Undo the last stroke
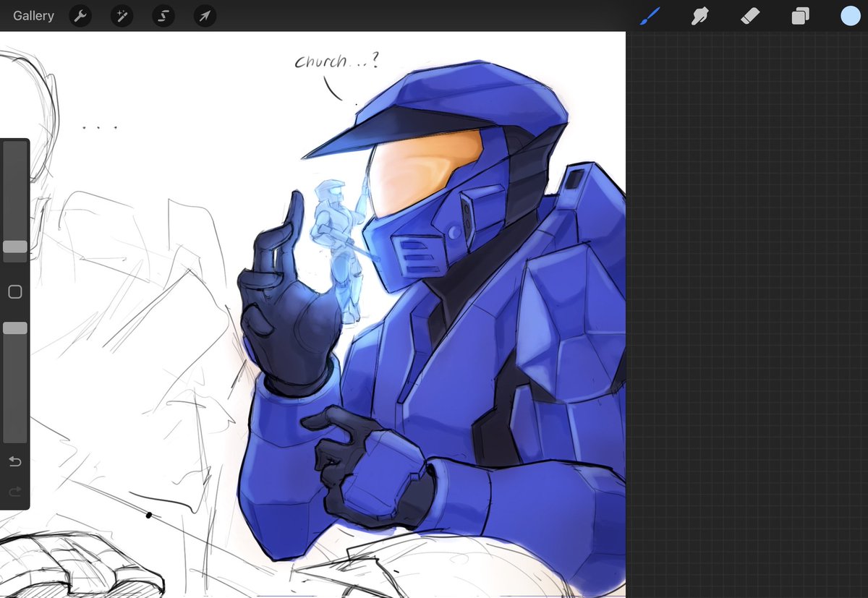This screenshot has width=868, height=598. [15, 461]
